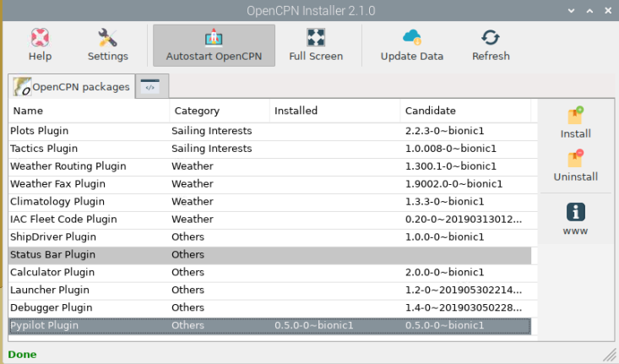This screenshot has width=619, height=364.
Task: Select Weather Routing Plugin row
Action: coord(270,166)
